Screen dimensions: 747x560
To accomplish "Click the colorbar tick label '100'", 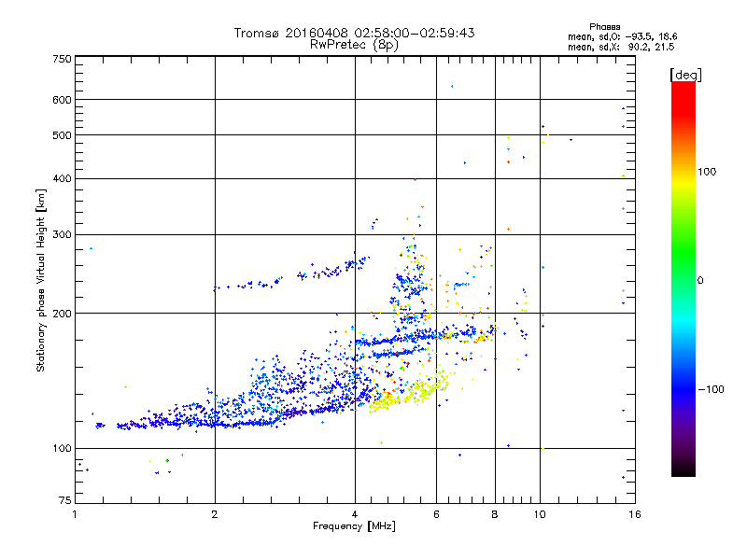I will (707, 172).
